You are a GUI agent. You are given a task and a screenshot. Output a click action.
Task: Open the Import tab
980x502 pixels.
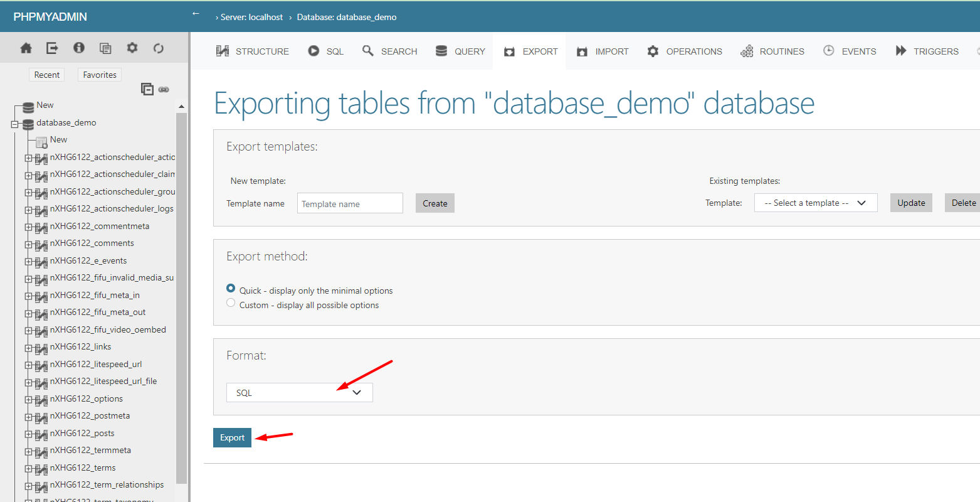(603, 51)
